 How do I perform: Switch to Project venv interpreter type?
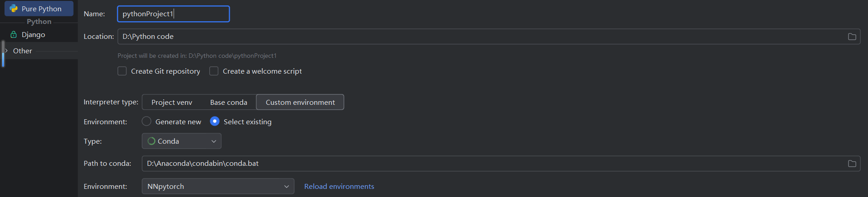pyautogui.click(x=172, y=102)
